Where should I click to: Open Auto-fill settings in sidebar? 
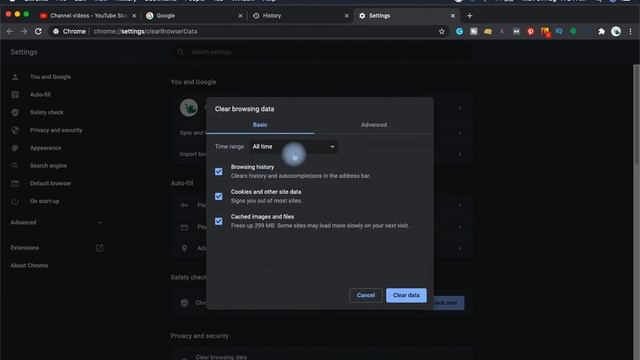coord(40,94)
